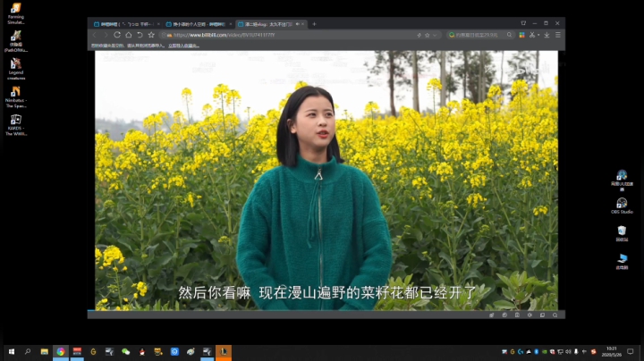Toggle the status bar mute speaker icon

point(530,315)
